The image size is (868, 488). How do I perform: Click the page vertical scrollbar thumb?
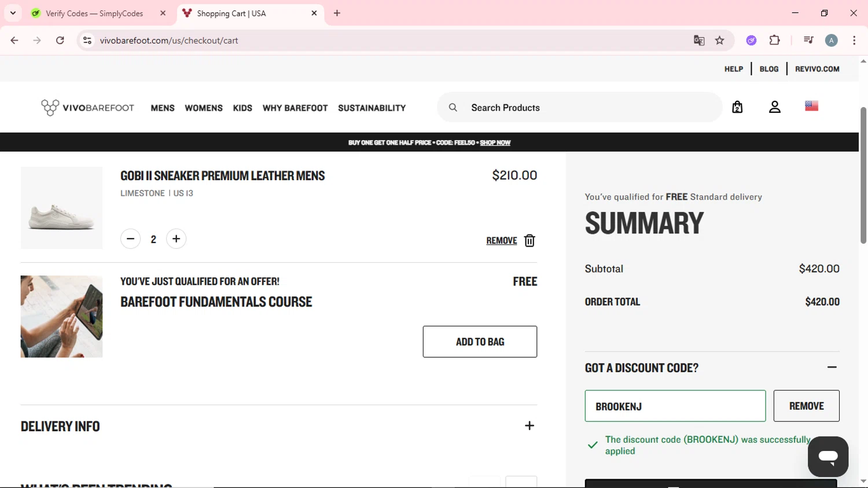863,175
